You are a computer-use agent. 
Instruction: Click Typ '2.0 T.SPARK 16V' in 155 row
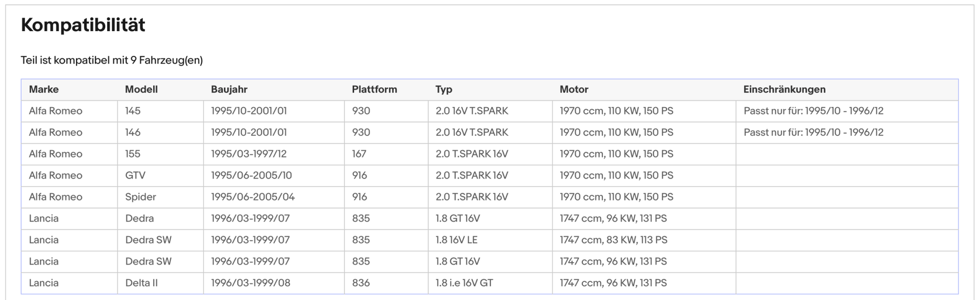[472, 154]
